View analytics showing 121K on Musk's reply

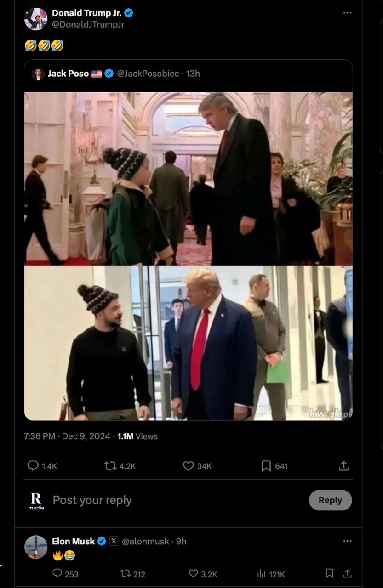[x=271, y=573]
